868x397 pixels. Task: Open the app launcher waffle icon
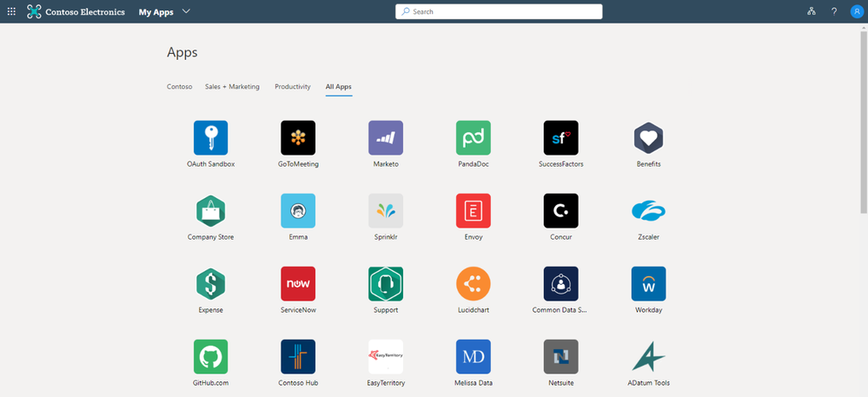click(11, 11)
